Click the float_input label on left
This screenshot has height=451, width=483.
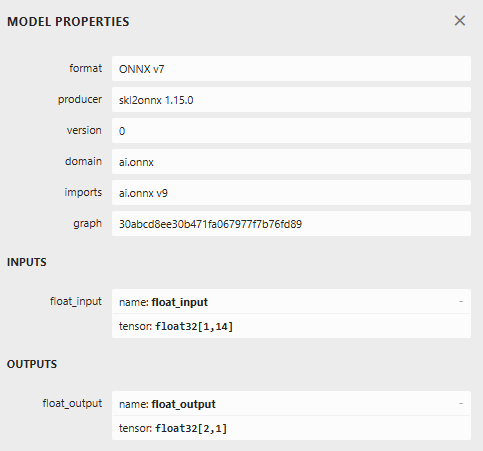coord(76,301)
